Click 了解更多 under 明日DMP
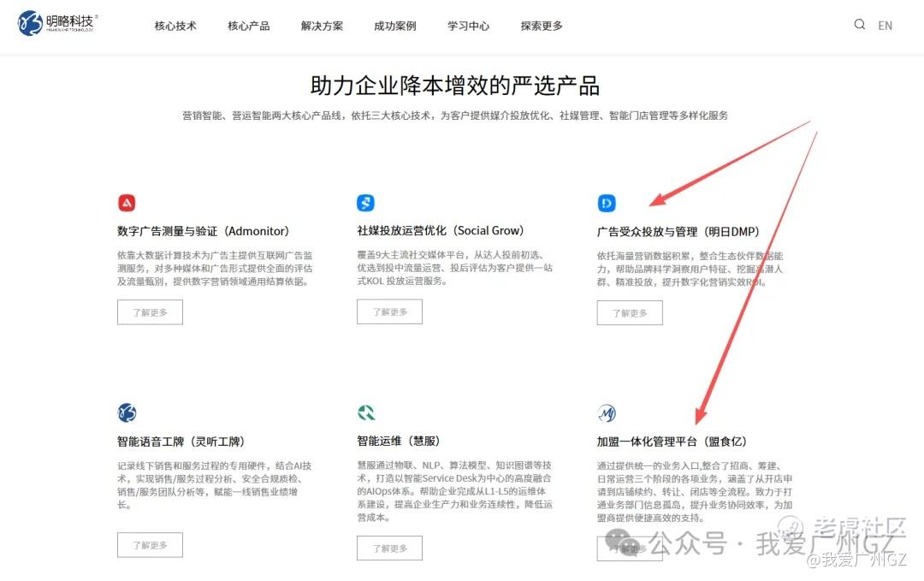The image size is (924, 581). (630, 313)
